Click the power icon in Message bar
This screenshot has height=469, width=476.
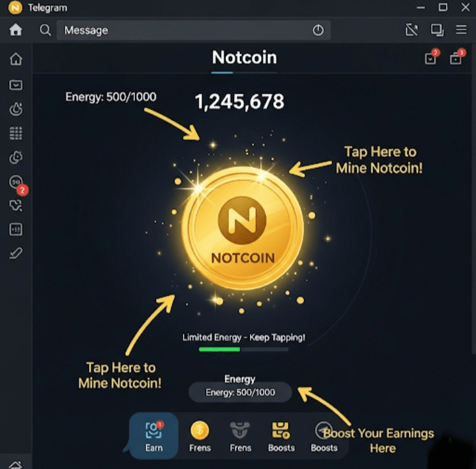318,30
